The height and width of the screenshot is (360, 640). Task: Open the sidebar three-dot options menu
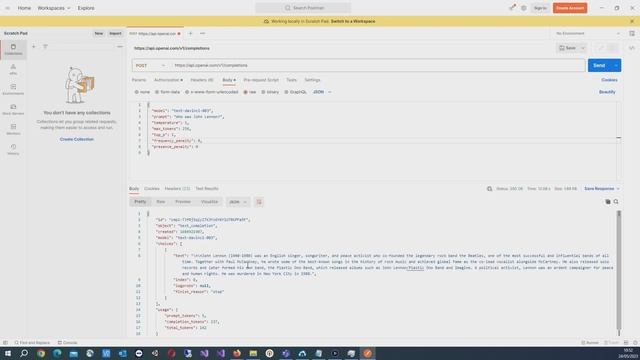[x=120, y=47]
